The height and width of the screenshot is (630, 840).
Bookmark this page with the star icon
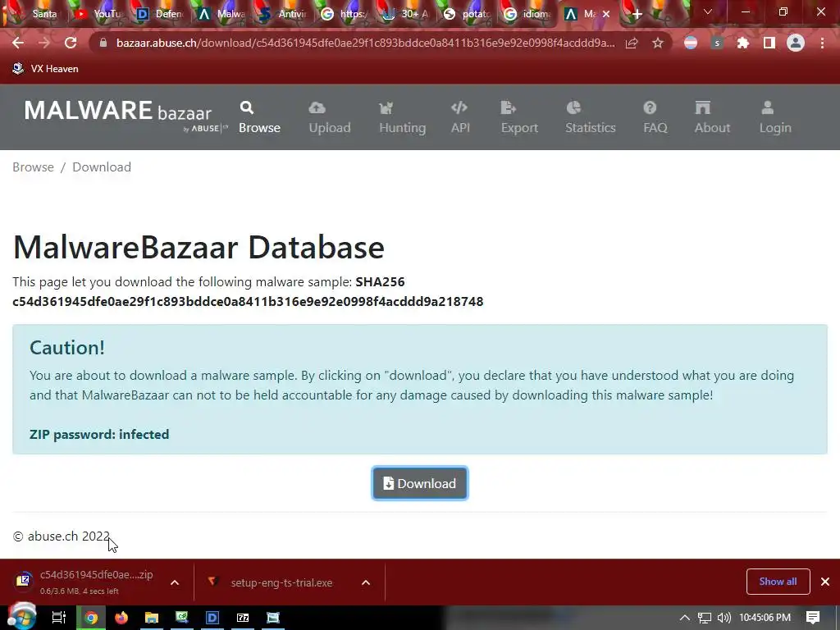[658, 43]
